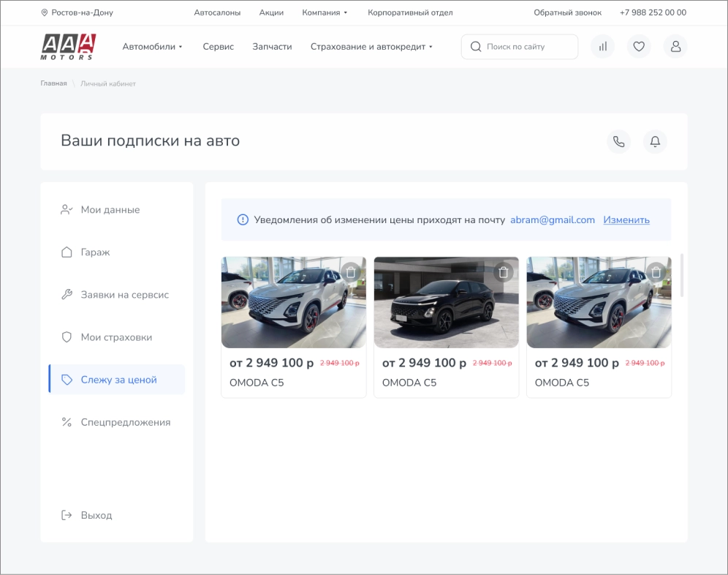Screen dimensions: 728x575
Task: Open the black OMODA C5 photo
Action: [x=446, y=302]
